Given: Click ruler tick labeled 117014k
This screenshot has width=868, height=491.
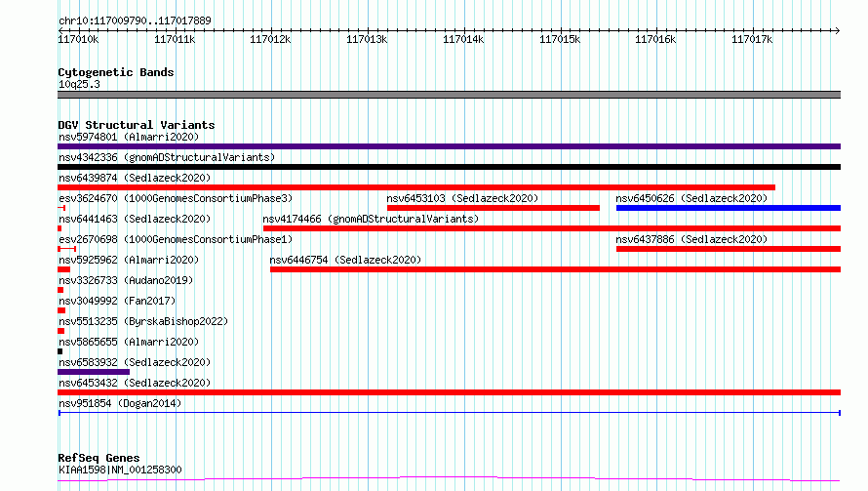Looking at the screenshot, I should point(463,39).
